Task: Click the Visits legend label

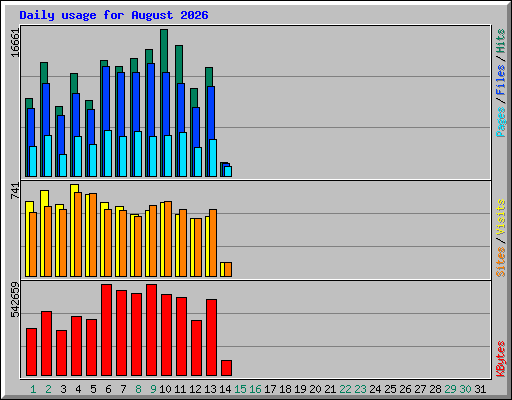Action: 500,218
